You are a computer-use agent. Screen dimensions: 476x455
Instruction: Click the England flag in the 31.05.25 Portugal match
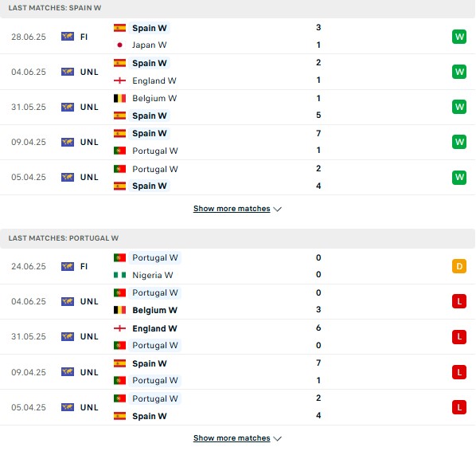point(119,328)
